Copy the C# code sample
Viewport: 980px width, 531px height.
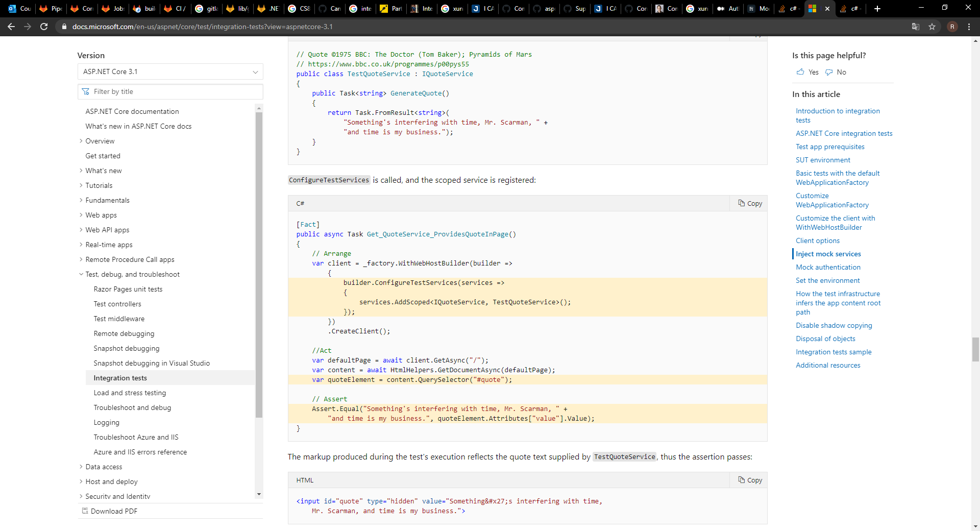750,203
